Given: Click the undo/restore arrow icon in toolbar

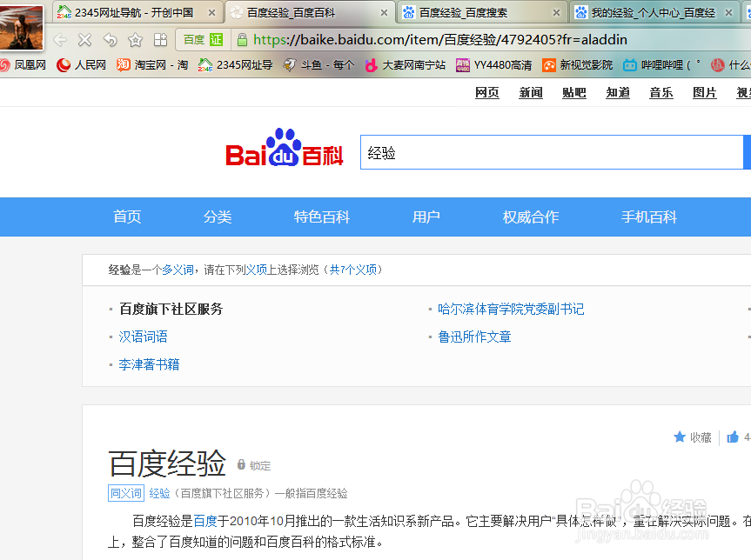Looking at the screenshot, I should (x=111, y=40).
